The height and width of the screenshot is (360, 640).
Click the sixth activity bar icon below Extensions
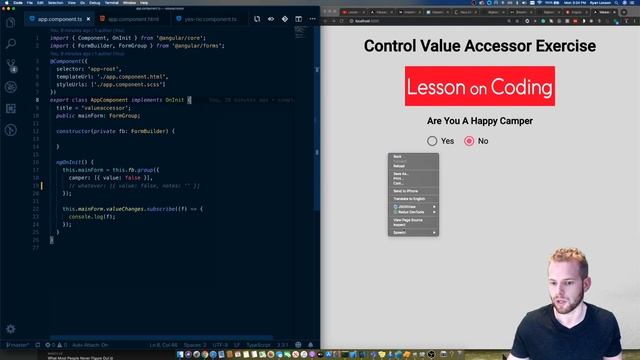(x=11, y=130)
